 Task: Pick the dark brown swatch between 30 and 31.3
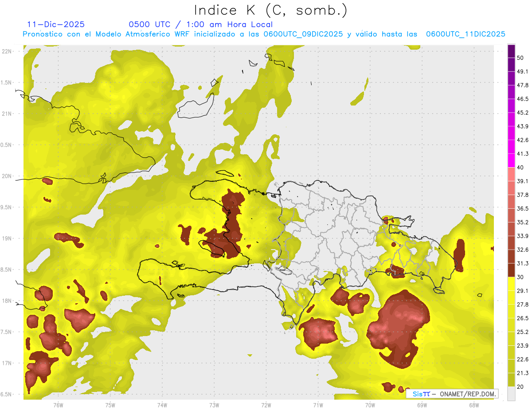[x=512, y=270]
